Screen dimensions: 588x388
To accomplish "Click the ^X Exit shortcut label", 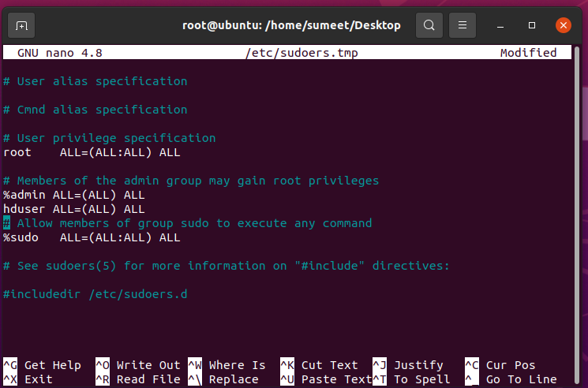I will 28,379.
